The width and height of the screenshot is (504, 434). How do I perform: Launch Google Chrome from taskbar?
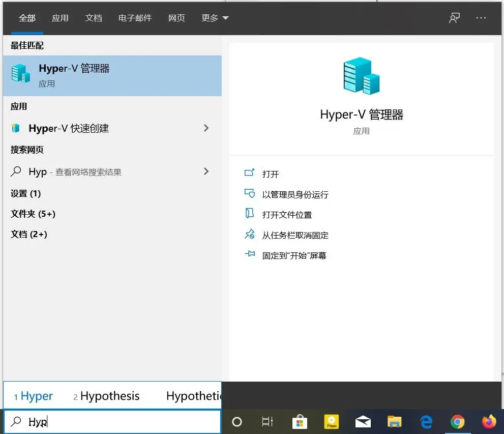click(x=457, y=422)
